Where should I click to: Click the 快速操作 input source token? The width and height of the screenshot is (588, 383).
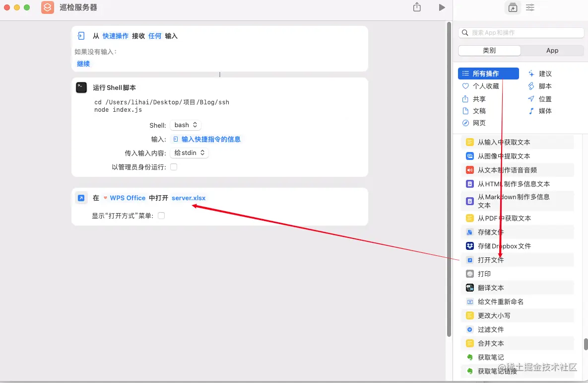click(116, 36)
